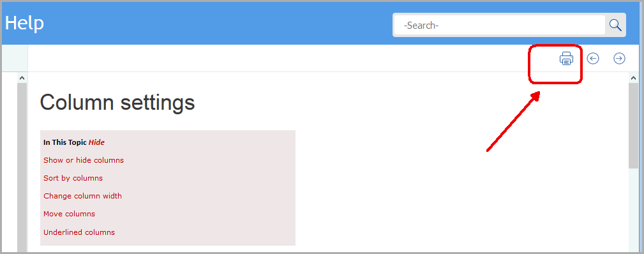Click the right scrollbar track below the thumb
The image size is (644, 254).
click(633, 209)
